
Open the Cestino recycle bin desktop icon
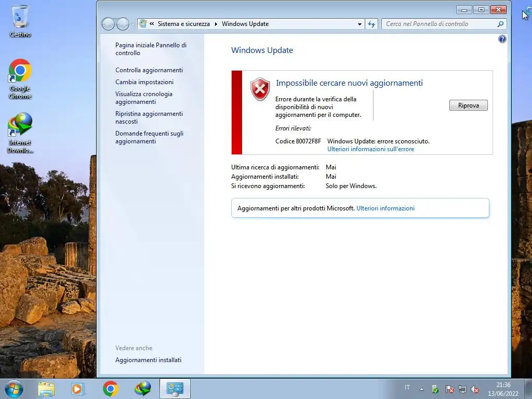click(x=20, y=21)
